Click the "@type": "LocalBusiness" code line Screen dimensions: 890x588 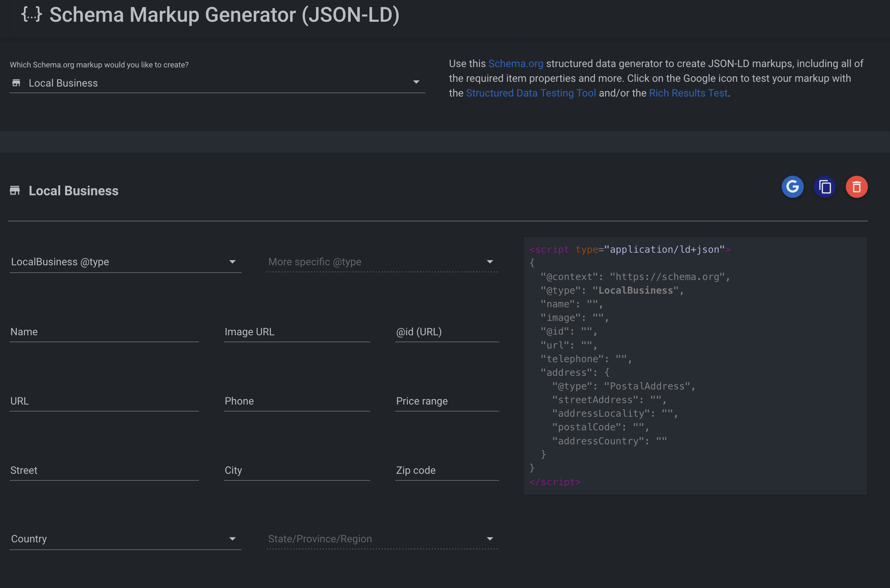612,290
